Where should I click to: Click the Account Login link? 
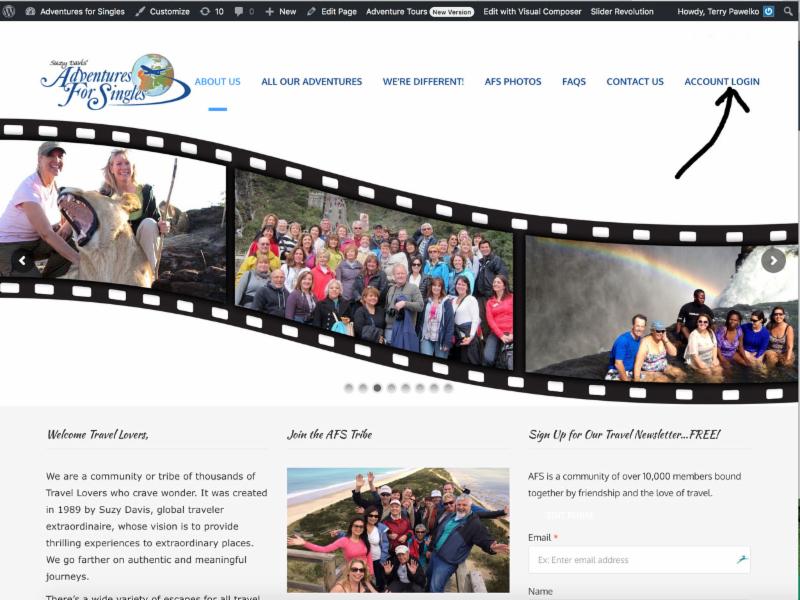click(x=722, y=82)
